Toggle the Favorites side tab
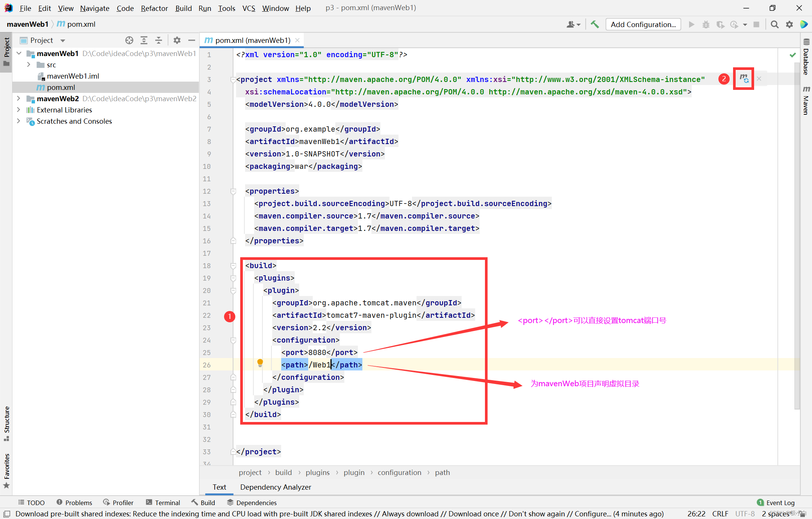Viewport: 812px width, 519px height. (x=6, y=470)
